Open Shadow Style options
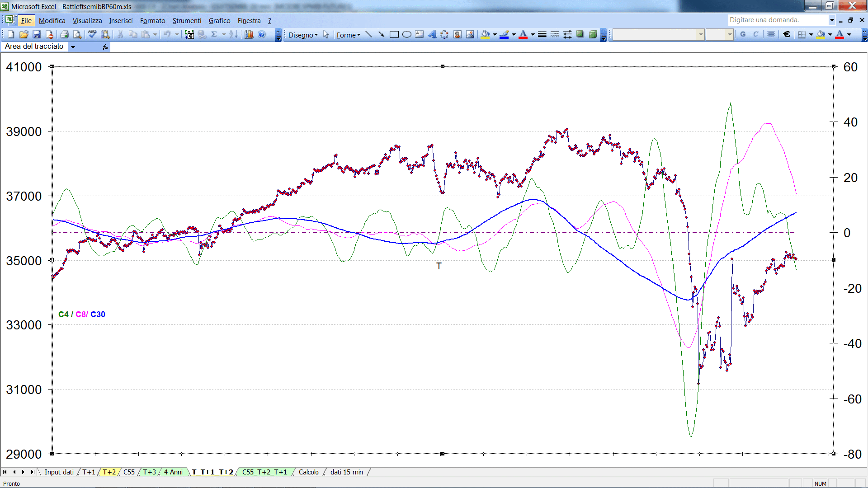 coord(580,34)
